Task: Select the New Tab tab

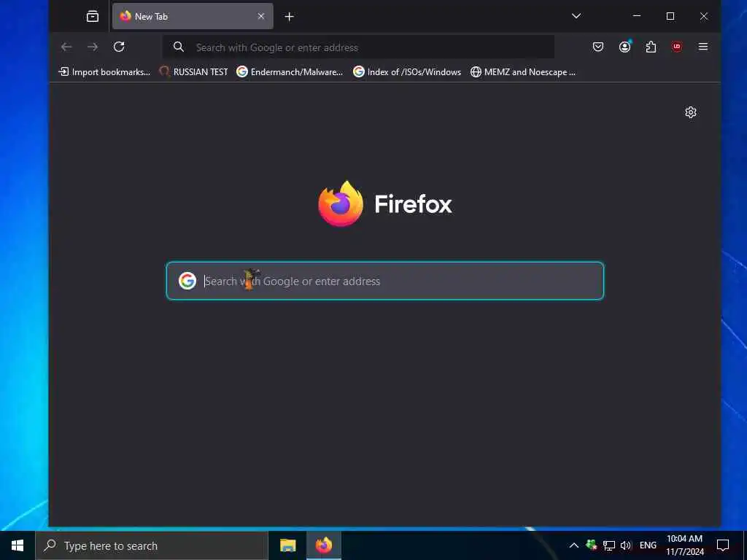Action: [x=193, y=16]
